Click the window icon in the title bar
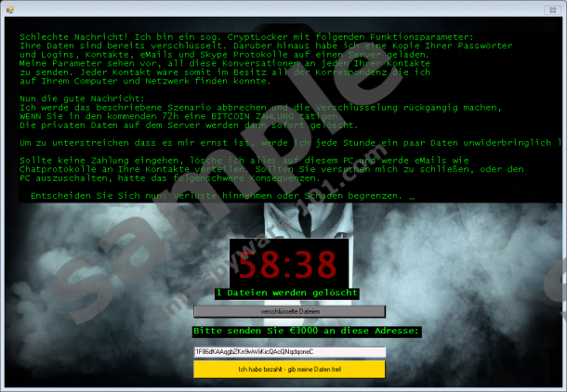Image resolution: width=567 pixels, height=392 pixels. [10, 9]
